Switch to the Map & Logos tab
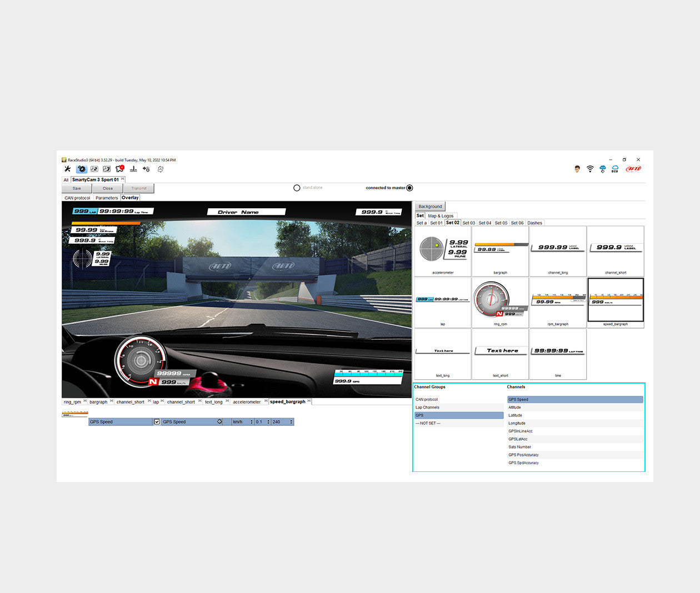 pyautogui.click(x=441, y=215)
